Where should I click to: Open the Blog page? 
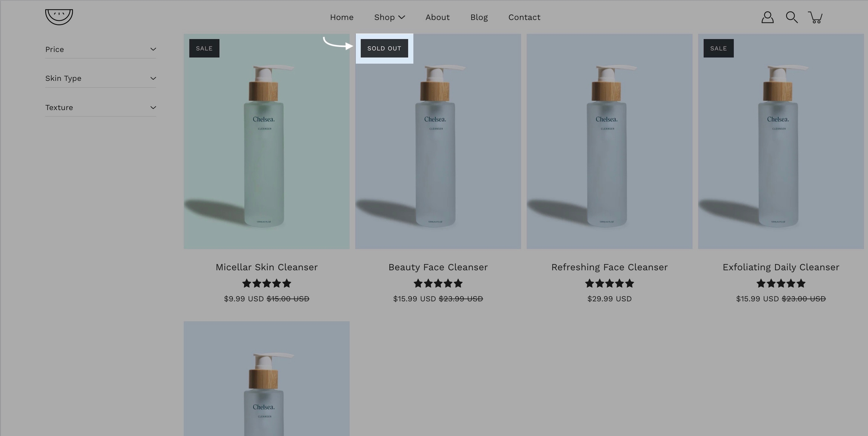point(479,17)
